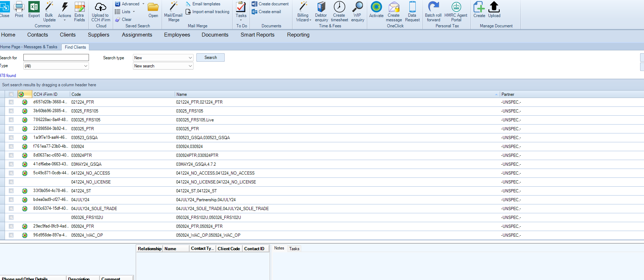Launch the Mail/Email Merge tool
Image resolution: width=644 pixels, height=280 pixels.
[173, 11]
